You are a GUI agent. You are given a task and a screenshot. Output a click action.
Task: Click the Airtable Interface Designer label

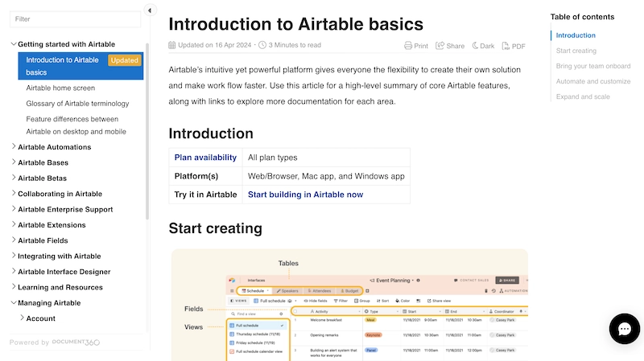64,272
